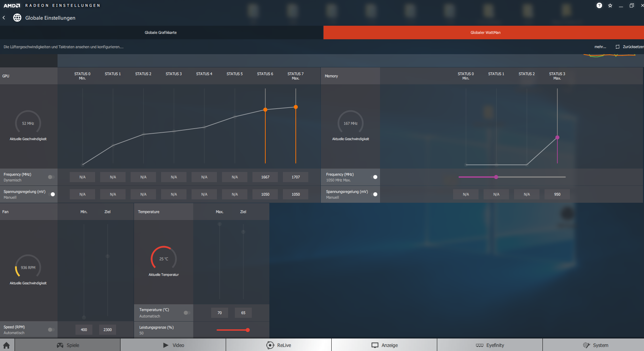Click the globe icon next to Globale Einstellungen
The image size is (644, 351).
(x=17, y=18)
